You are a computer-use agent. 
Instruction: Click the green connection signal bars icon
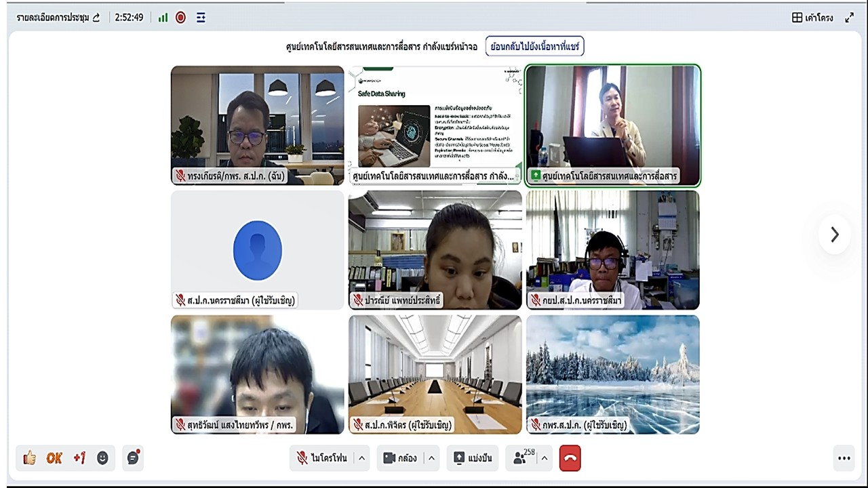pos(163,18)
